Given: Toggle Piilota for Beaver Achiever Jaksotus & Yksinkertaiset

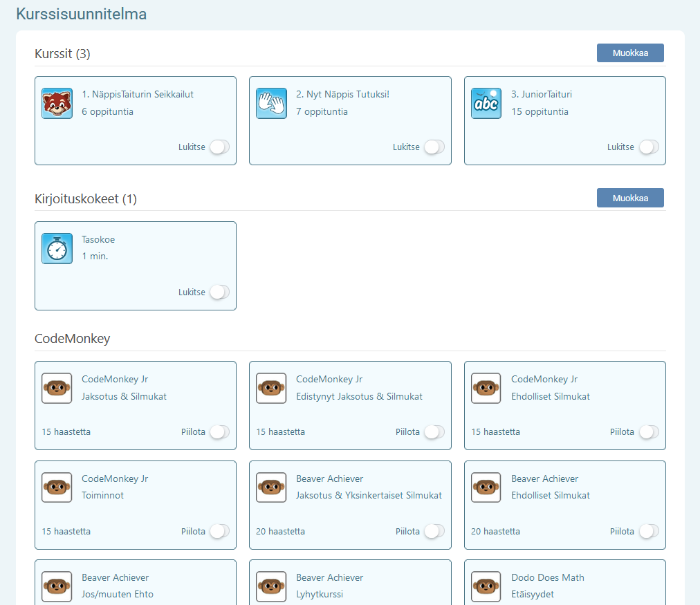Looking at the screenshot, I should [x=434, y=532].
